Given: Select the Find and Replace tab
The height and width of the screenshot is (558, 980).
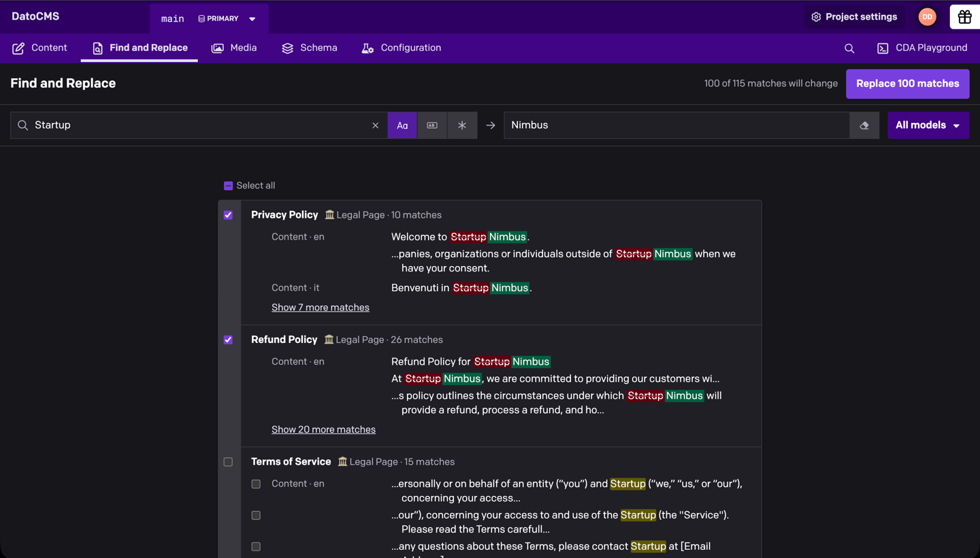Looking at the screenshot, I should [140, 48].
